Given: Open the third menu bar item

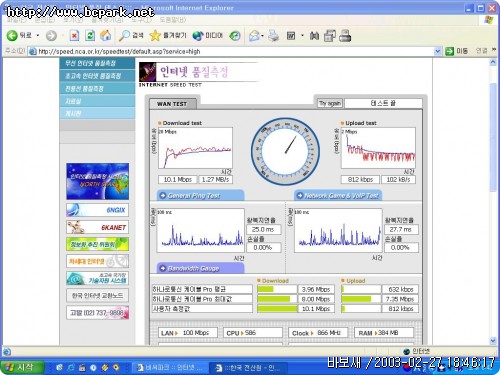Looking at the screenshot, I should (73, 20).
